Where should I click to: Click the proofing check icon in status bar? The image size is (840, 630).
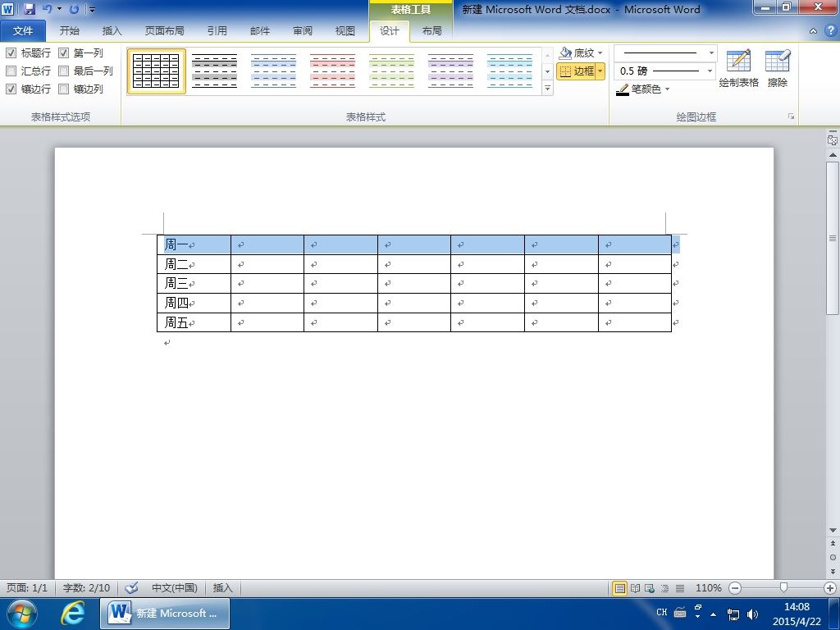pos(131,587)
